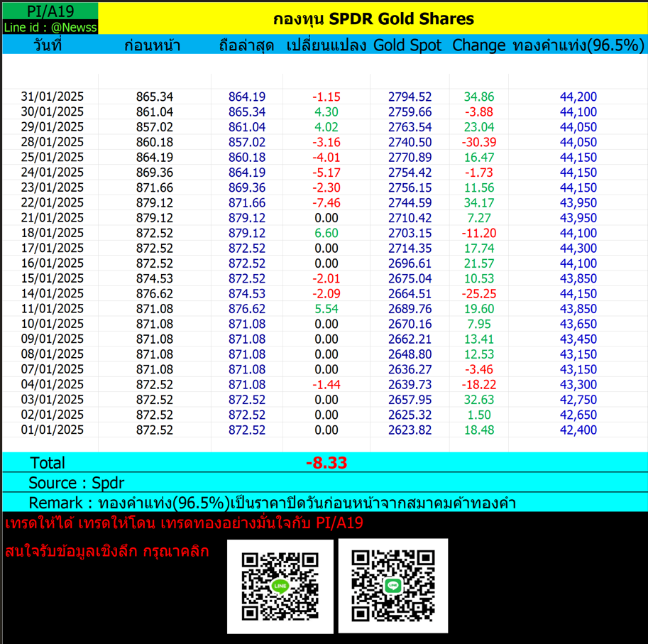Click the date 23/01/2025

click(x=53, y=187)
